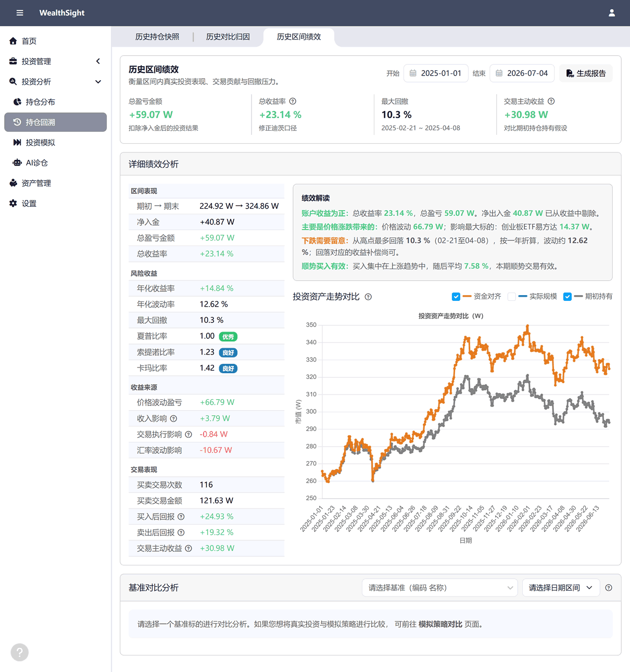The height and width of the screenshot is (672, 630).
Task: Open 设置 in the sidebar
Action: (x=56, y=204)
